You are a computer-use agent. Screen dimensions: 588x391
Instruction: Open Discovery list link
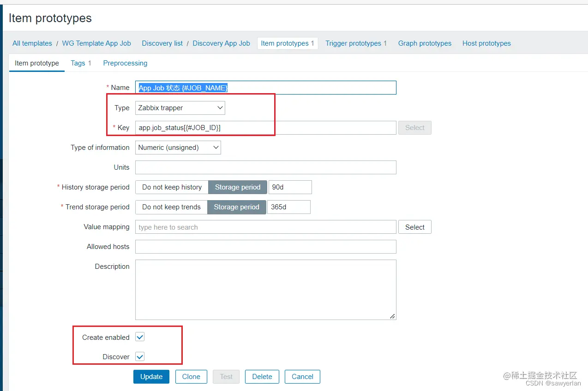(162, 43)
